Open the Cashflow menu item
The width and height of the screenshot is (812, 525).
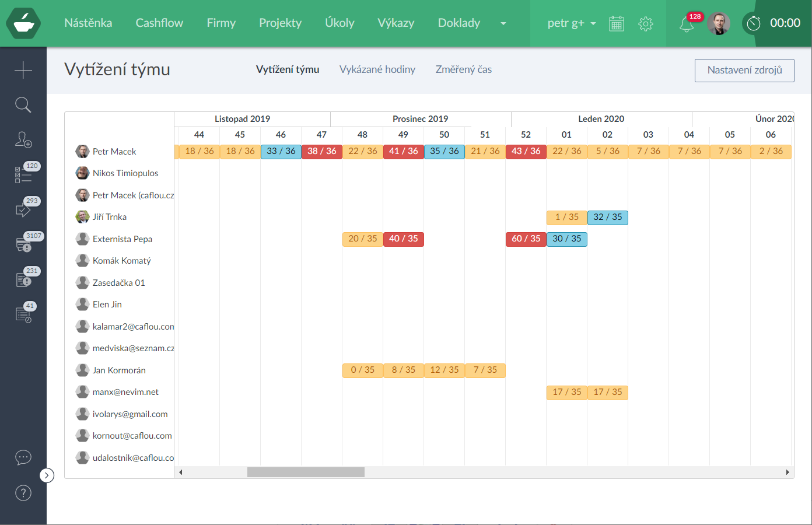159,23
